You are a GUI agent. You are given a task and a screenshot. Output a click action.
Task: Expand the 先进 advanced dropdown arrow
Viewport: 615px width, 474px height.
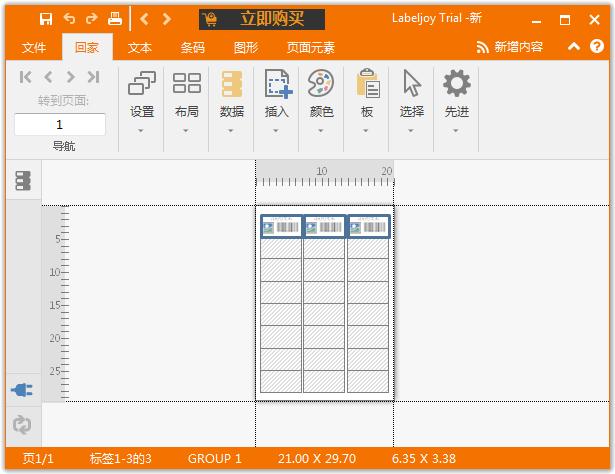click(456, 130)
